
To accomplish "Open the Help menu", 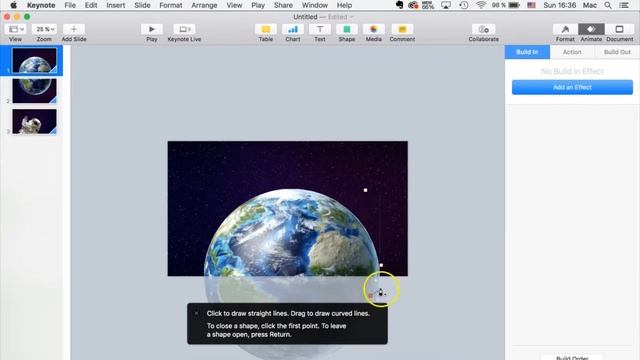I will pyautogui.click(x=344, y=5).
